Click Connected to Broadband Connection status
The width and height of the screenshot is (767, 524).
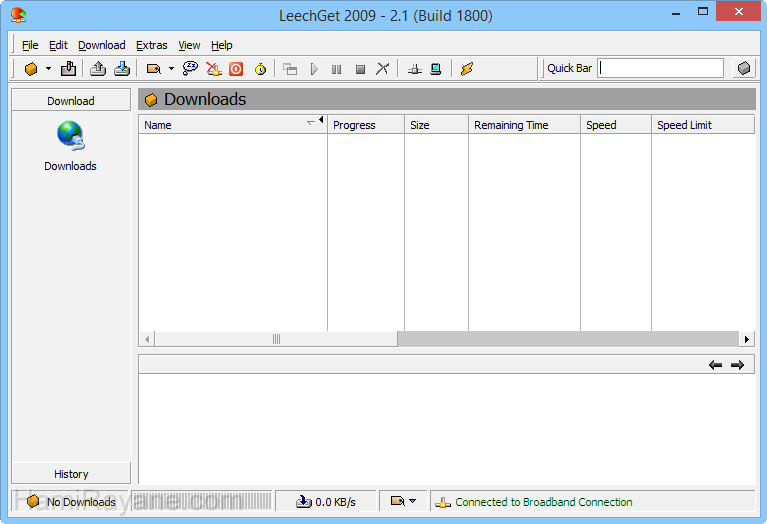(x=543, y=502)
